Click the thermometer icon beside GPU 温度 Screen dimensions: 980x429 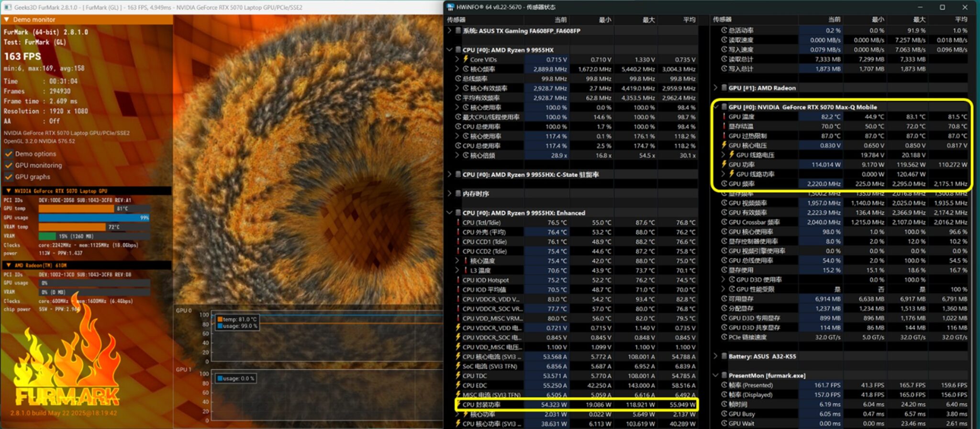(x=724, y=117)
